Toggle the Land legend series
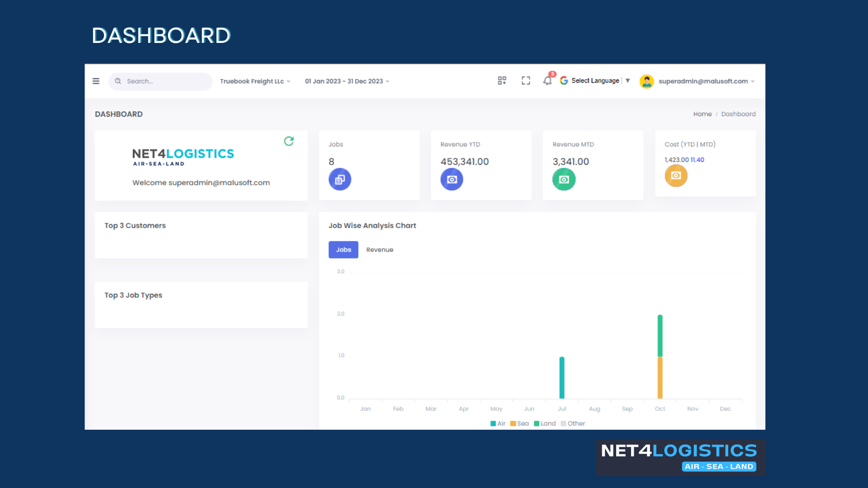This screenshot has width=868, height=488. tap(545, 423)
